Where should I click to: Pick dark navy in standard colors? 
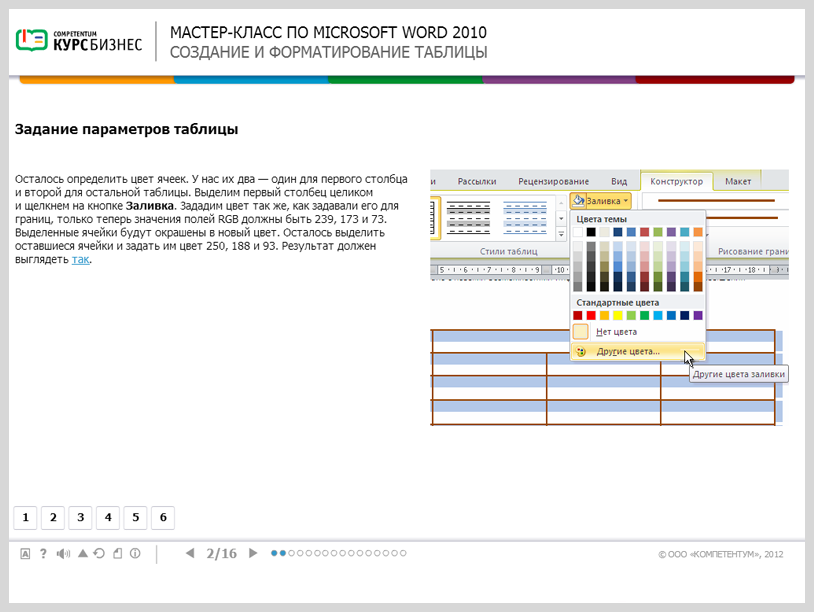[684, 316]
